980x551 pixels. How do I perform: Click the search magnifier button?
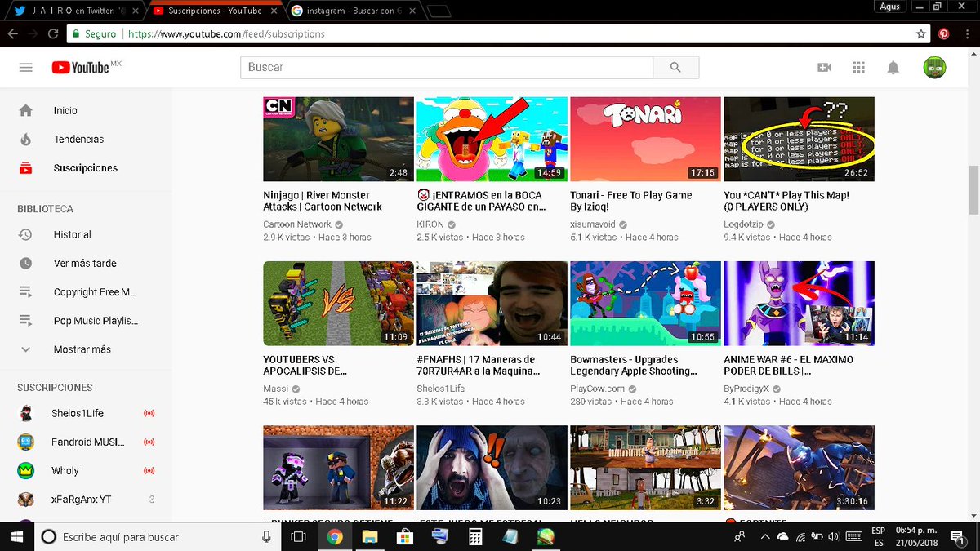coord(675,68)
